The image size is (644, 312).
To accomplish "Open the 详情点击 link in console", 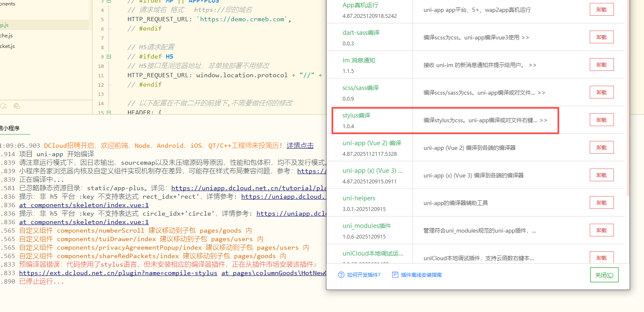I will tap(300, 146).
